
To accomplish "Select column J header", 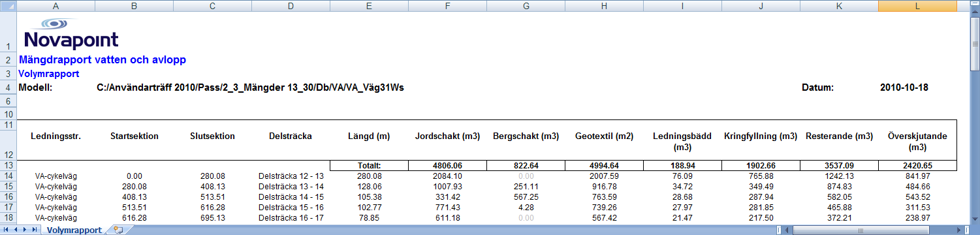I will pos(761,6).
